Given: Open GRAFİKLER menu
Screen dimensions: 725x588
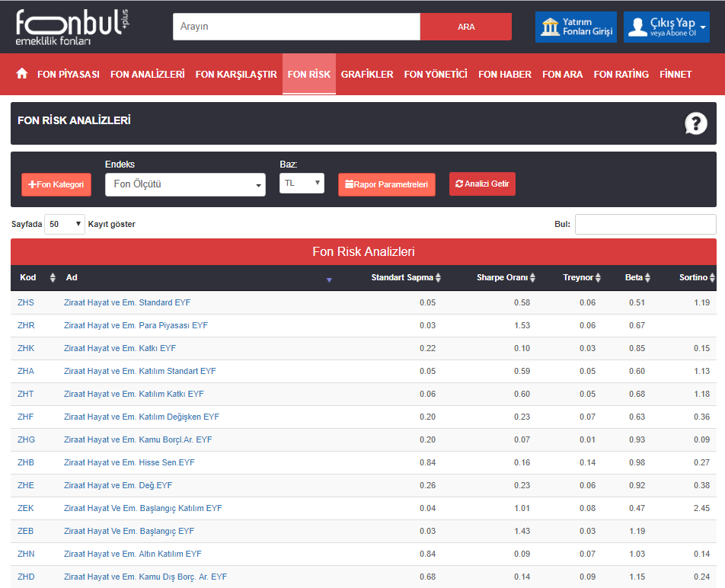Looking at the screenshot, I should click(x=367, y=74).
